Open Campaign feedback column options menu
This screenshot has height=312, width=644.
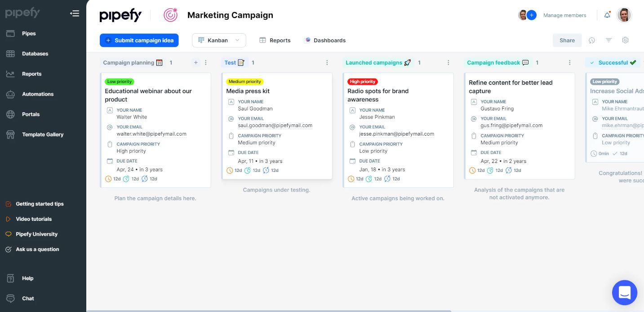tap(570, 63)
